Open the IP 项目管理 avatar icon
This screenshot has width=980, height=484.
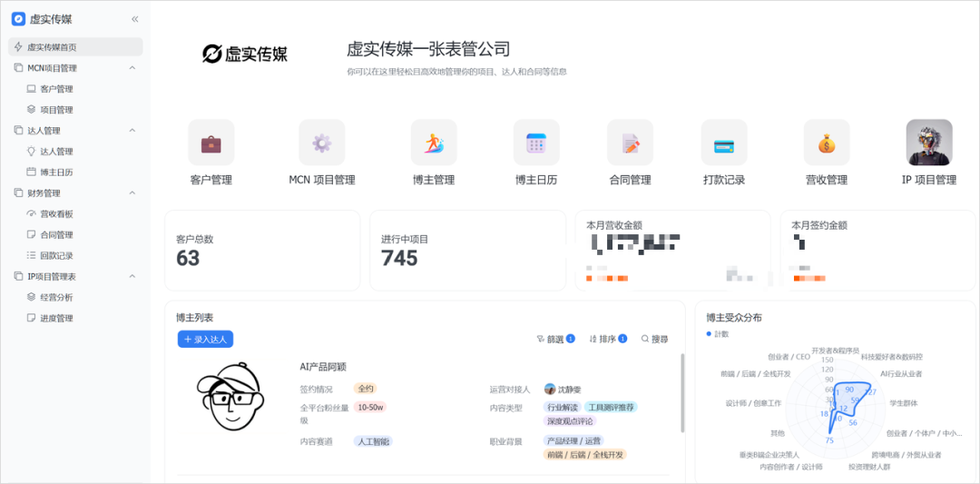click(929, 143)
